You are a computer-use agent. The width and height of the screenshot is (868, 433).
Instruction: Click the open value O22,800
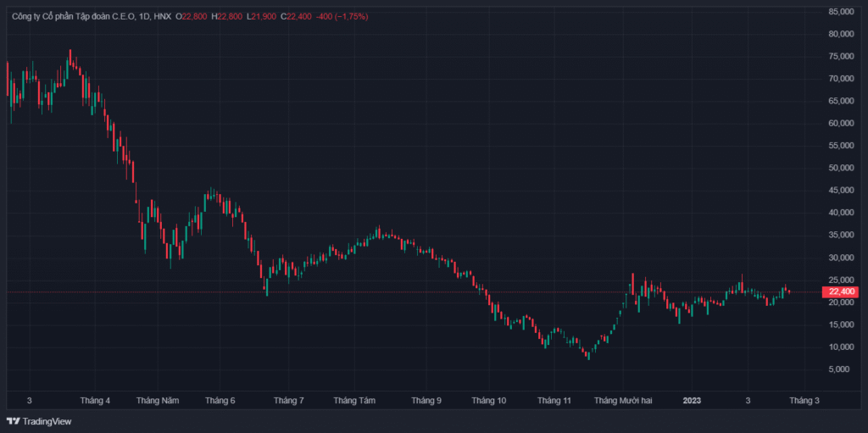(192, 17)
